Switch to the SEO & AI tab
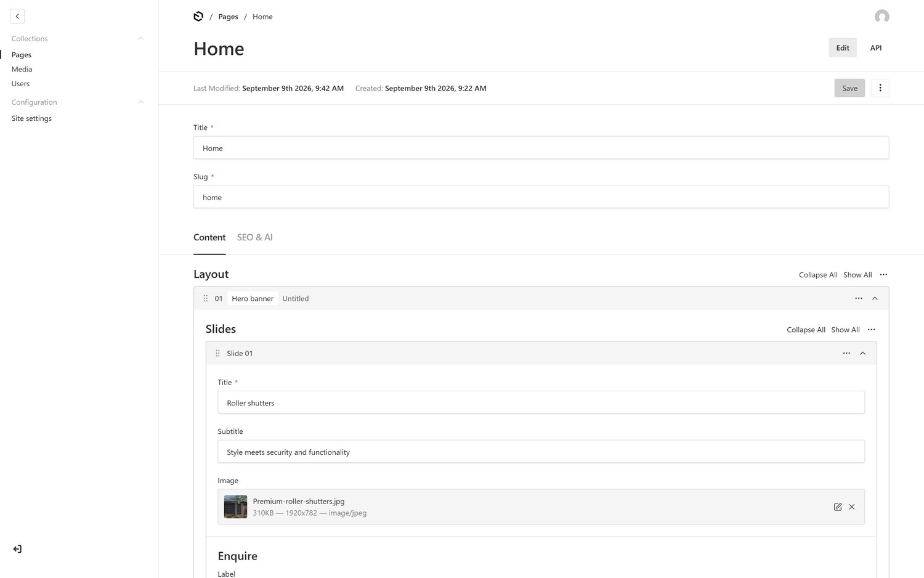The image size is (924, 578). pos(255,237)
